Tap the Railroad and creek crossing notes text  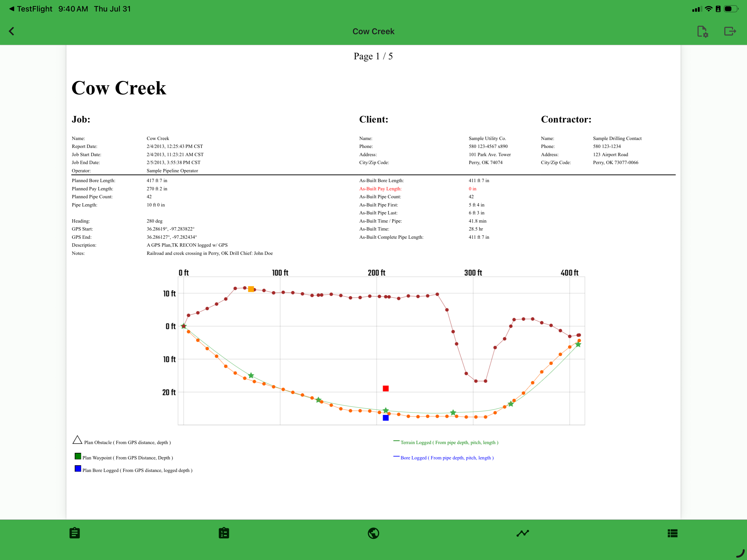coord(210,253)
